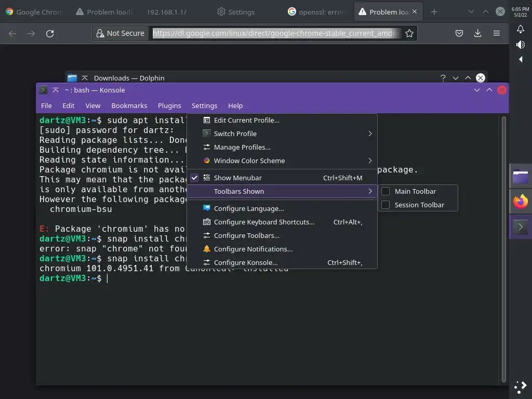
Task: Open the File menu in Konsole
Action: pos(46,105)
